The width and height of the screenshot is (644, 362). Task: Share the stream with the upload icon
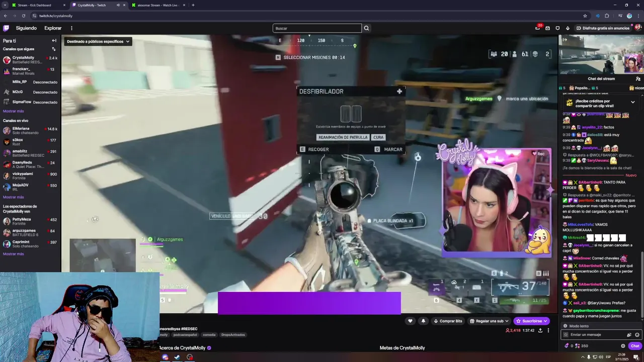[540, 330]
